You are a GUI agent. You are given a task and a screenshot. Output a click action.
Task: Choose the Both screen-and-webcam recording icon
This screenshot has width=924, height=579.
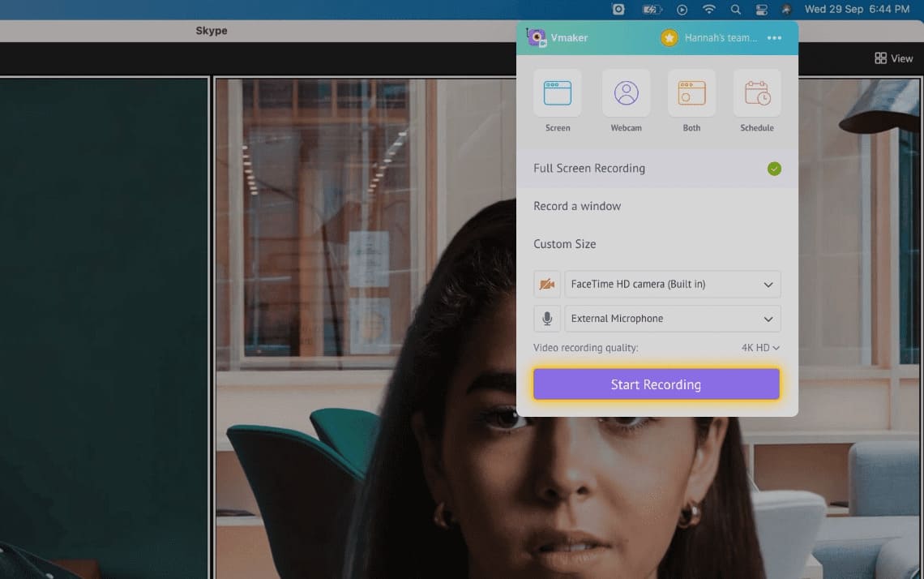click(691, 92)
